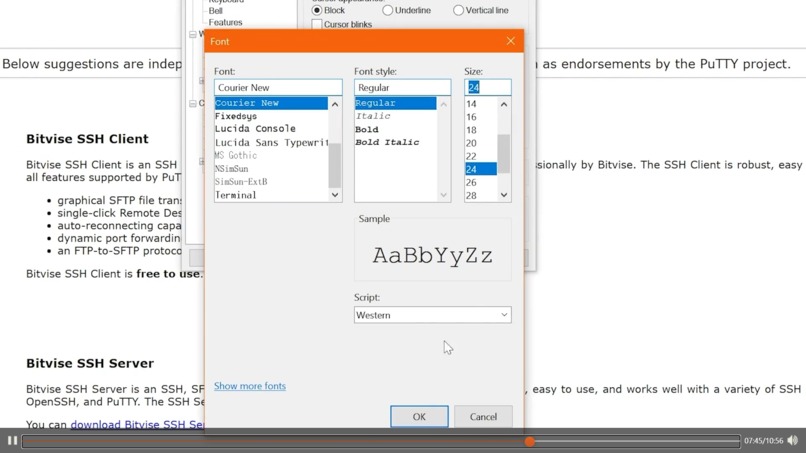The height and width of the screenshot is (453, 806).
Task: Click the size list scrollbar thumb
Action: click(504, 154)
